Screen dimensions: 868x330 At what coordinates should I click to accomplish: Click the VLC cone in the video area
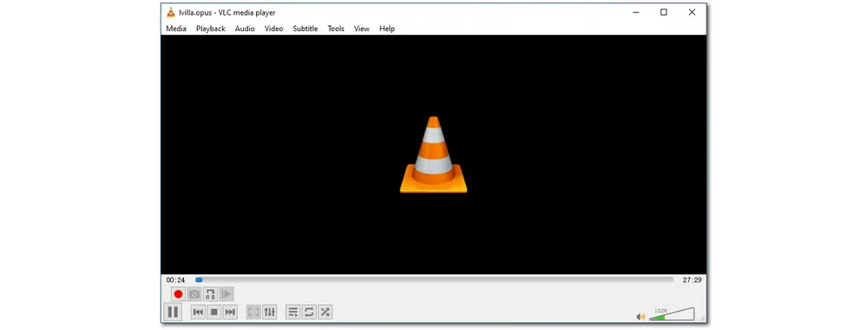coord(433,155)
